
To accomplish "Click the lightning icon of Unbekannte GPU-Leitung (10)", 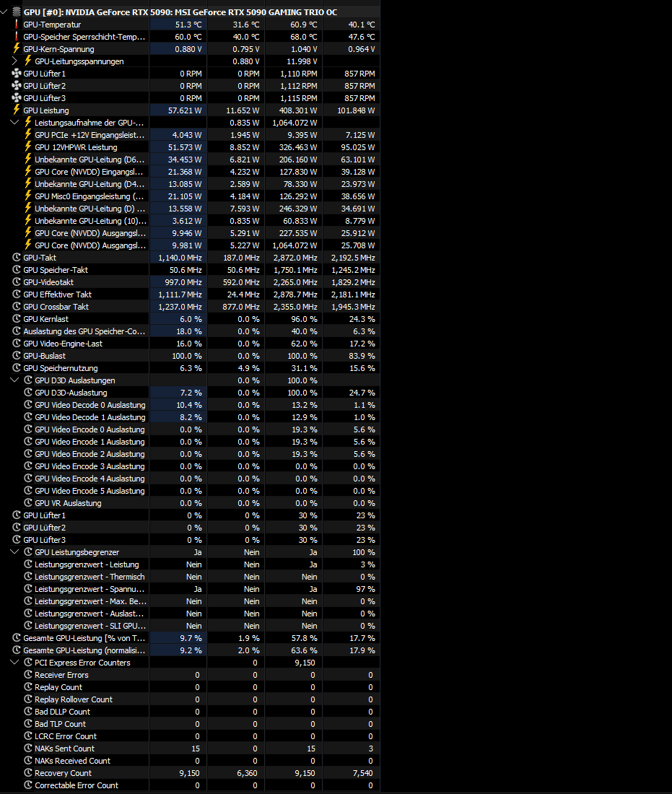I will click(28, 220).
